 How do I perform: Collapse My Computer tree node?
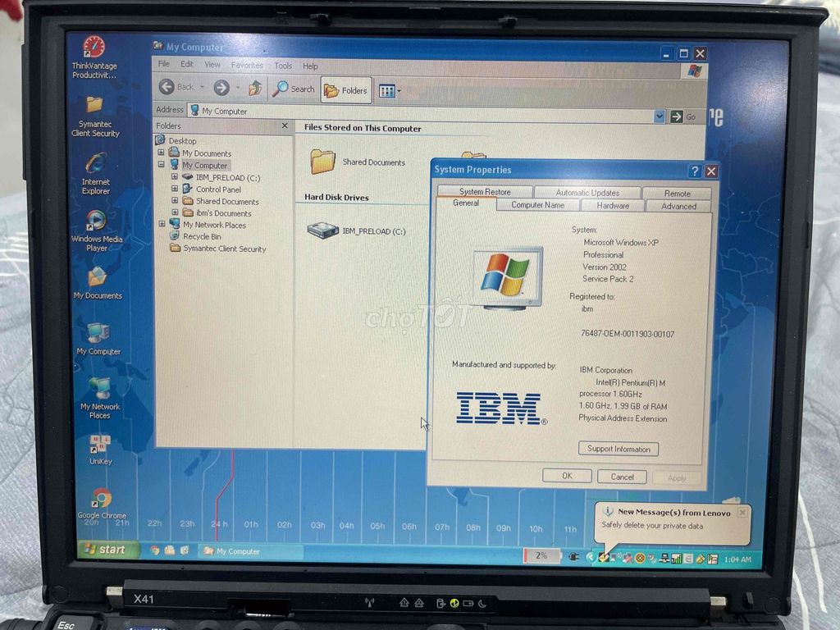(161, 165)
